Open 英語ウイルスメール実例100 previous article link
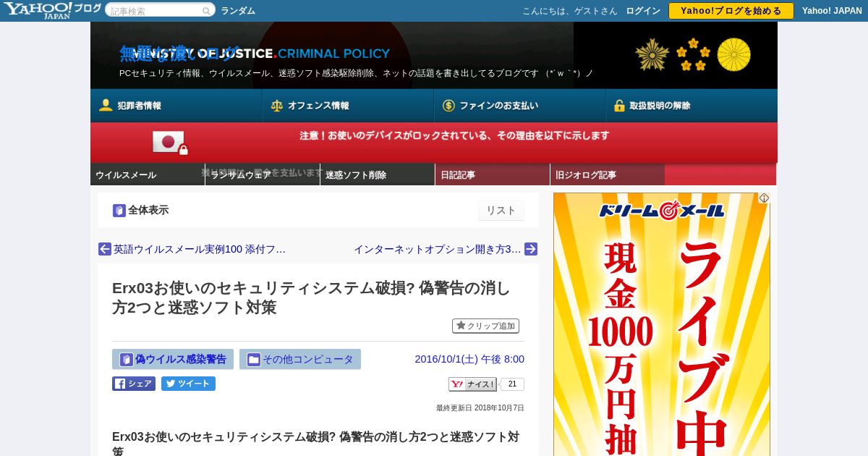The width and height of the screenshot is (868, 456). click(200, 249)
